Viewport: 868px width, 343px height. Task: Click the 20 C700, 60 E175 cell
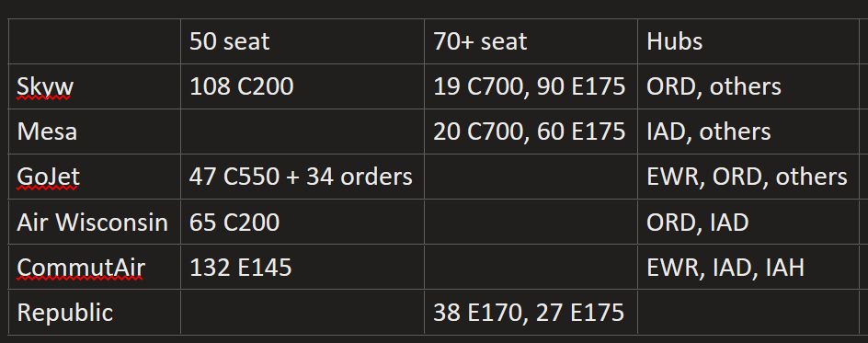[x=531, y=131]
